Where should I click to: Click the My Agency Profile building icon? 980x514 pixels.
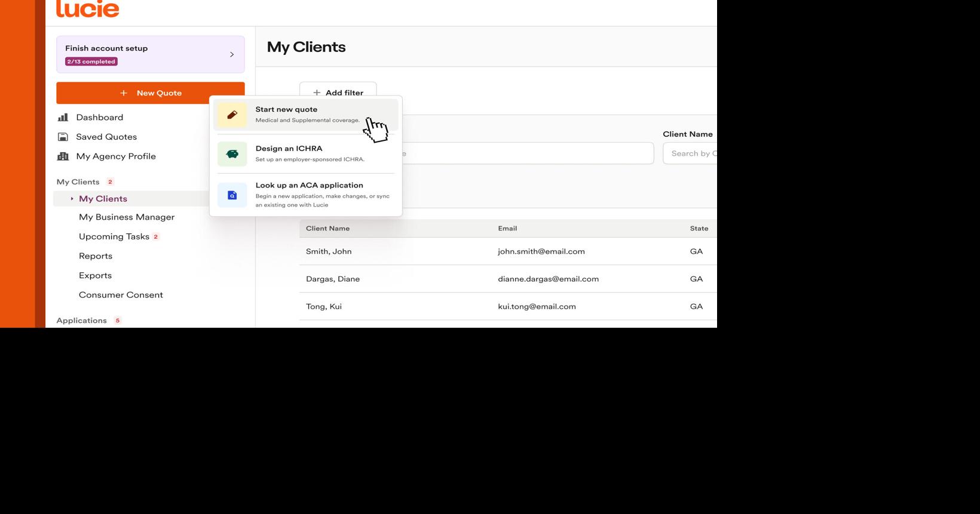[x=63, y=156]
